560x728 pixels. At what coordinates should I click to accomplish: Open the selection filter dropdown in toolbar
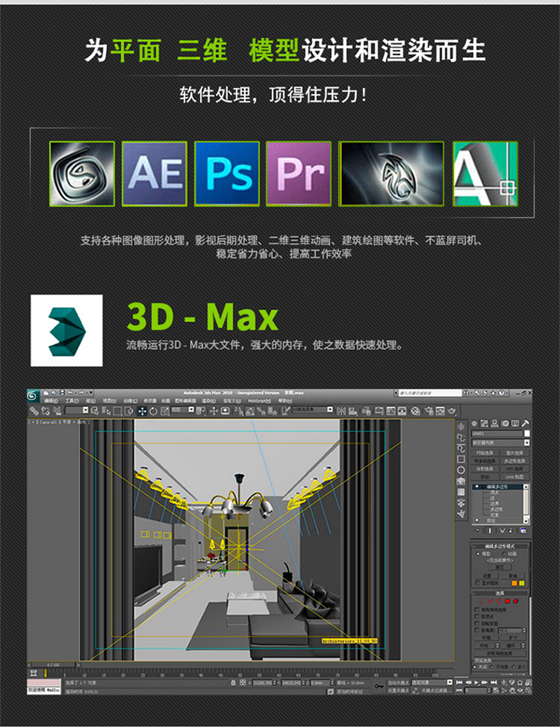(x=85, y=411)
